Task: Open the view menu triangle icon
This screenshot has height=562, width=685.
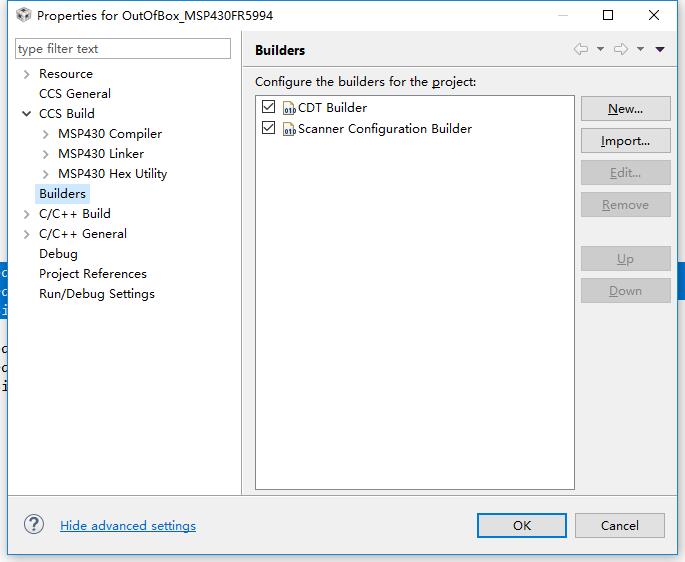Action: tap(660, 50)
